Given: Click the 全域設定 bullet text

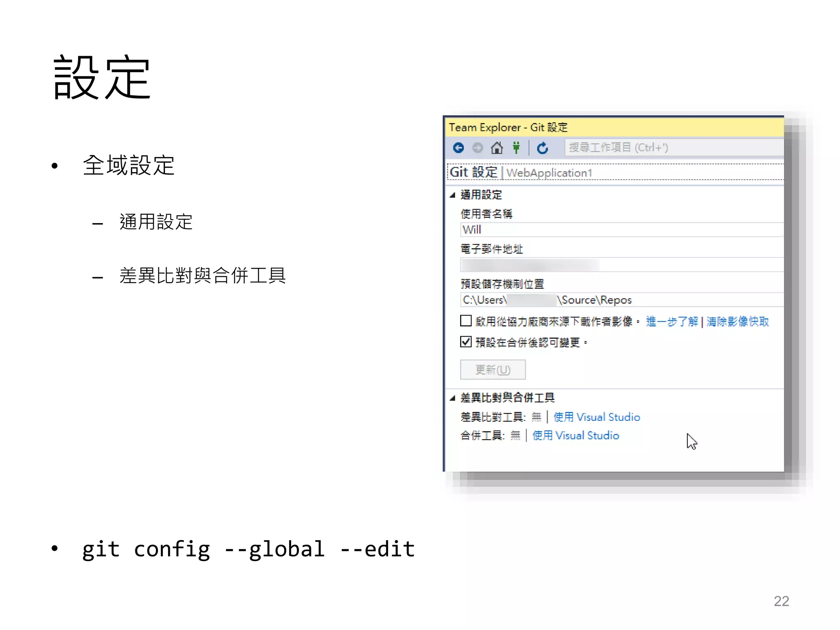Looking at the screenshot, I should tap(129, 165).
